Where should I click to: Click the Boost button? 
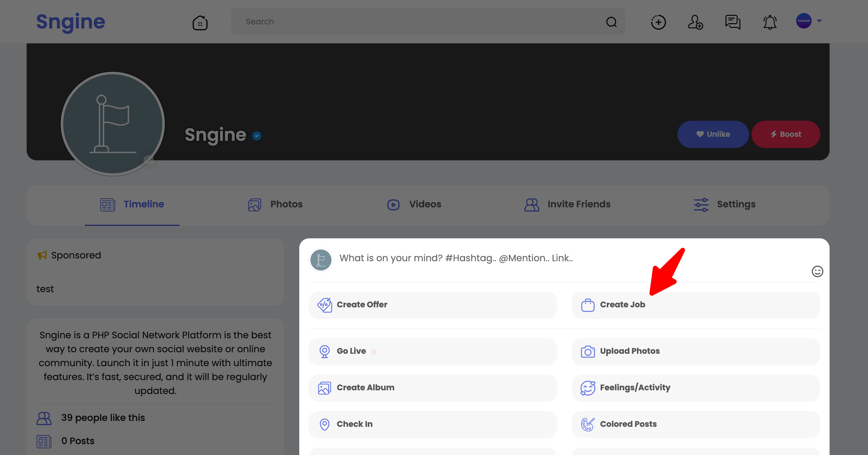pyautogui.click(x=786, y=134)
